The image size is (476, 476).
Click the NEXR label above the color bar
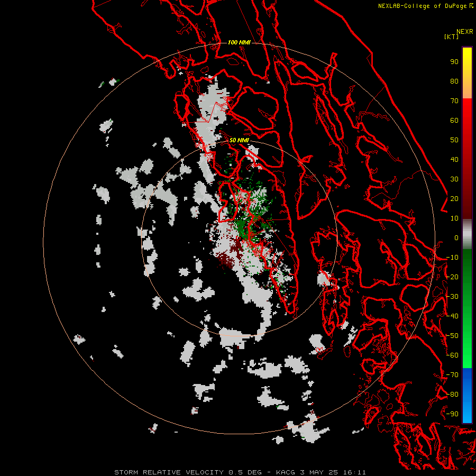click(x=465, y=32)
